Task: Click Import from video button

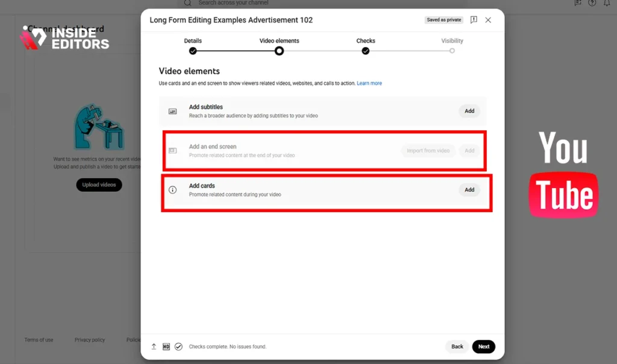Action: click(428, 151)
